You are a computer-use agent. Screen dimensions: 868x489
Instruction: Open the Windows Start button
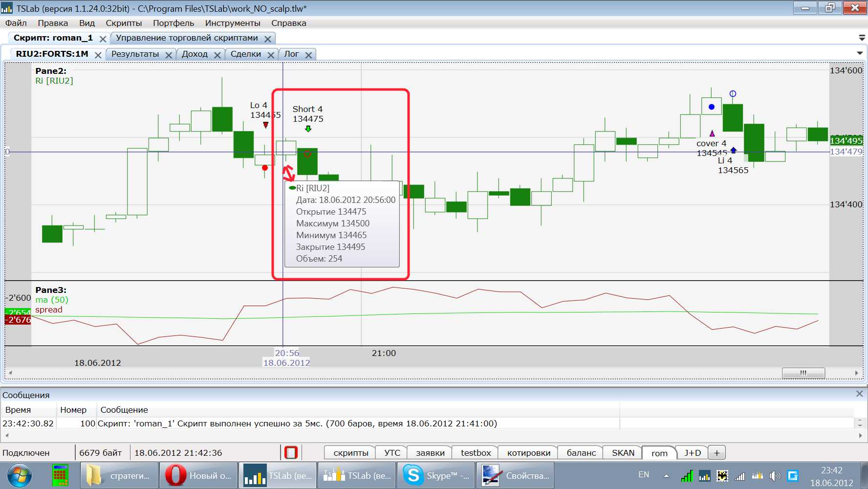pos(20,475)
